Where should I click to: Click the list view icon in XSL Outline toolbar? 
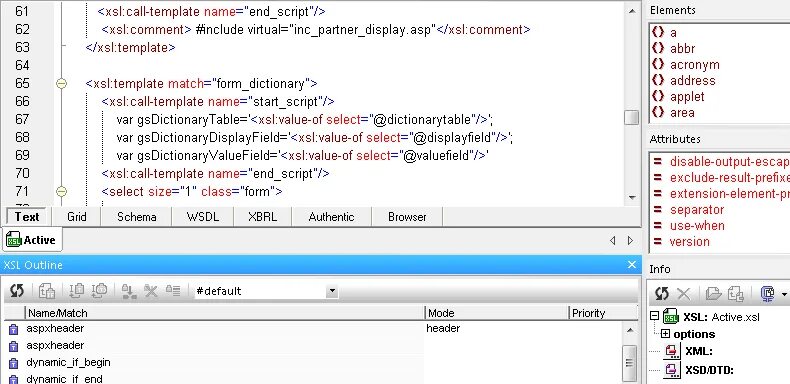[x=173, y=291]
